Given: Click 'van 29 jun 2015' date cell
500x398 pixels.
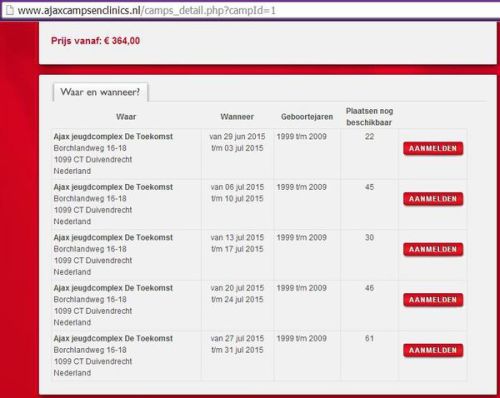Looking at the screenshot, I should point(237,137).
